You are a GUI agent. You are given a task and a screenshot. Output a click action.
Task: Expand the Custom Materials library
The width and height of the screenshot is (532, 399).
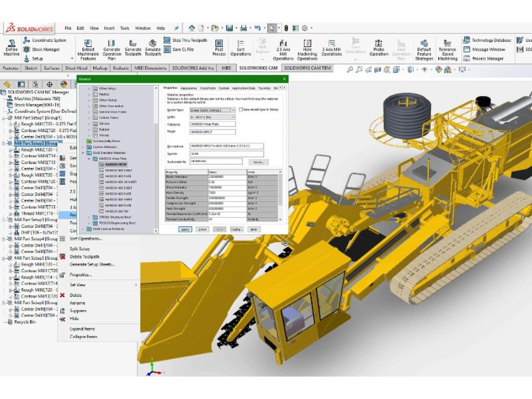click(83, 147)
